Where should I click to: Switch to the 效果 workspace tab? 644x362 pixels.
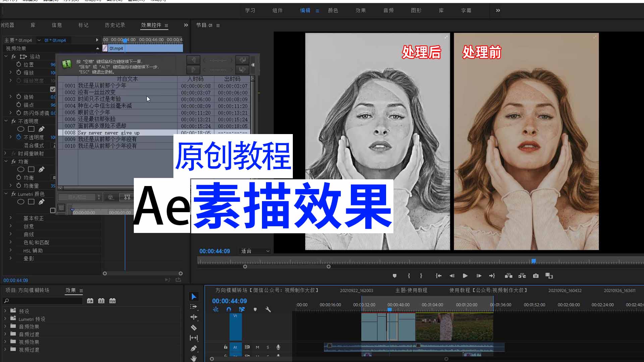(361, 10)
